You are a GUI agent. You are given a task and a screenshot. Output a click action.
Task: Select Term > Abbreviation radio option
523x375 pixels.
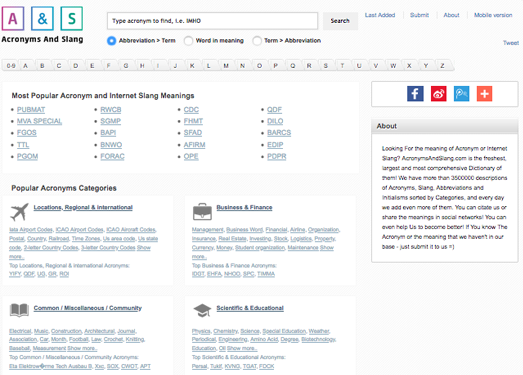(257, 41)
